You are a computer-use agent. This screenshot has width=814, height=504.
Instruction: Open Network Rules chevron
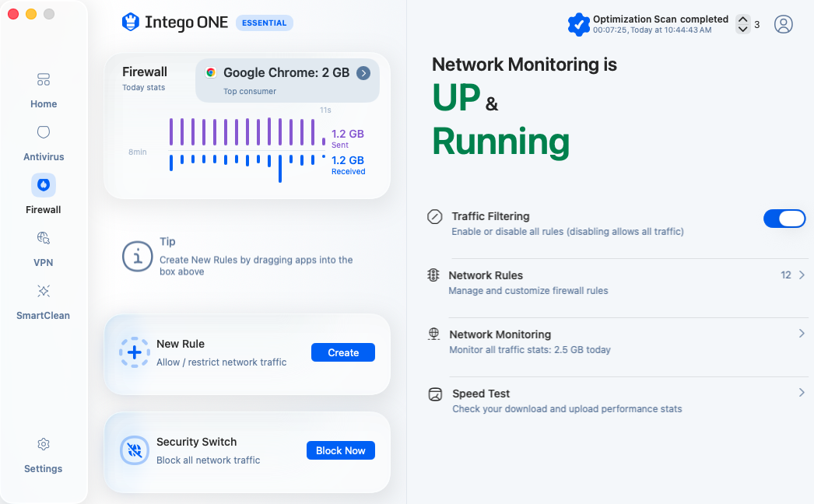(802, 275)
